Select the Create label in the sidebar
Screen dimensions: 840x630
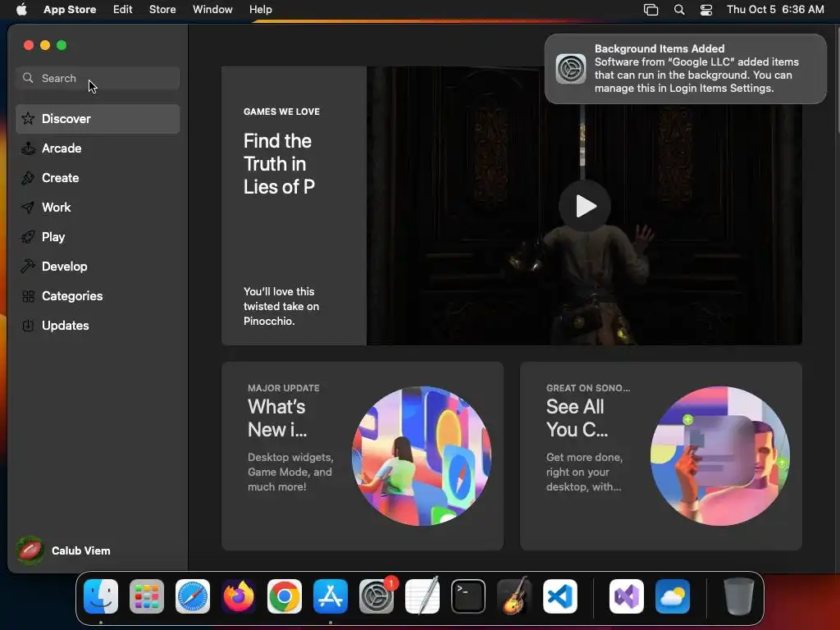61,178
